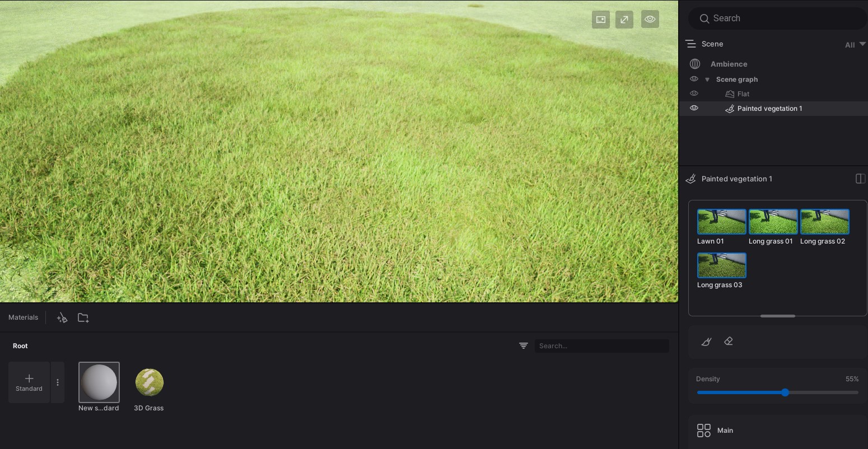The image size is (868, 449).
Task: Select the Long grass 03 thumbnail
Action: (x=722, y=265)
